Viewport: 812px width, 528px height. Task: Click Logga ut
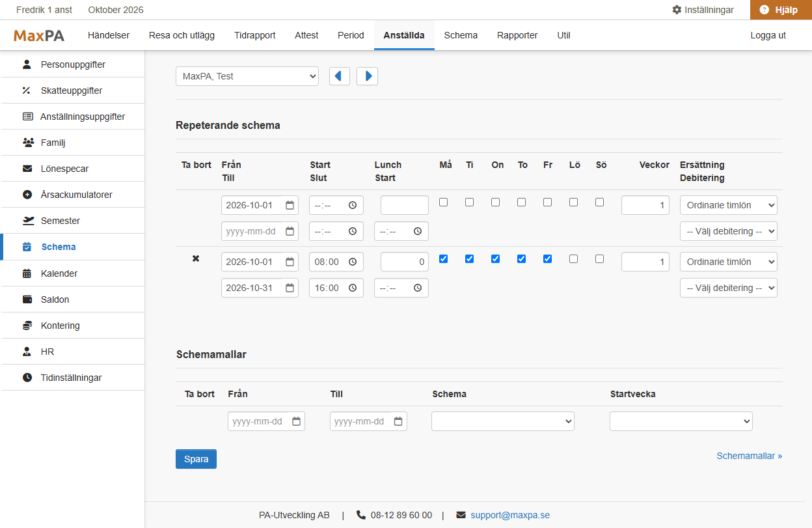768,35
